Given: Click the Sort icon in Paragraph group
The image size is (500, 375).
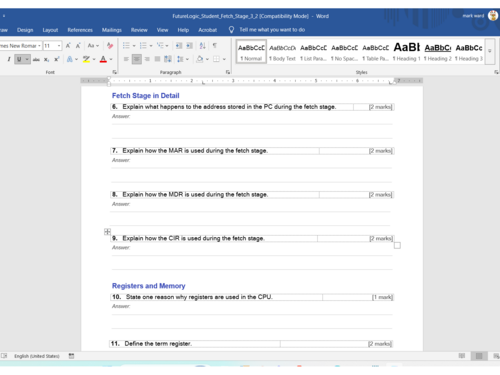Looking at the screenshot, I should coord(202,45).
